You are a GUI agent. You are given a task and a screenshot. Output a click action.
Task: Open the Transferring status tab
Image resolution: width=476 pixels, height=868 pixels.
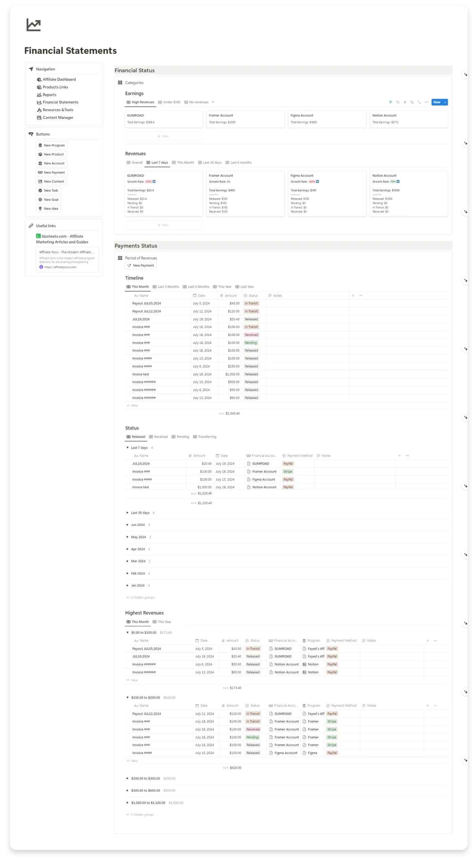click(204, 436)
